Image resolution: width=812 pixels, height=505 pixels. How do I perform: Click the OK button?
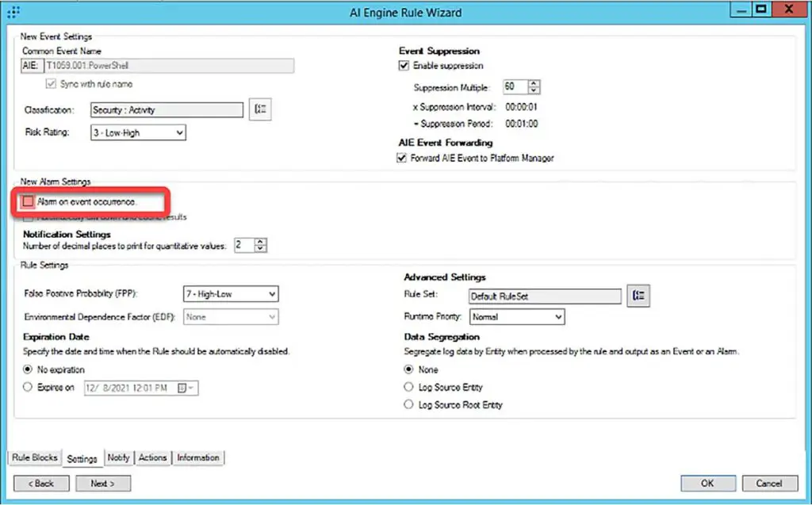[707, 483]
